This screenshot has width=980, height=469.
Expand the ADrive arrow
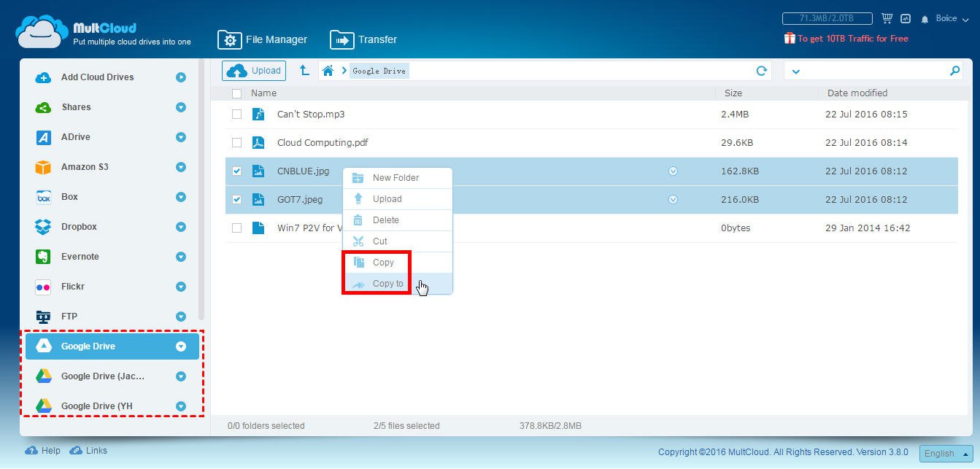click(x=181, y=137)
